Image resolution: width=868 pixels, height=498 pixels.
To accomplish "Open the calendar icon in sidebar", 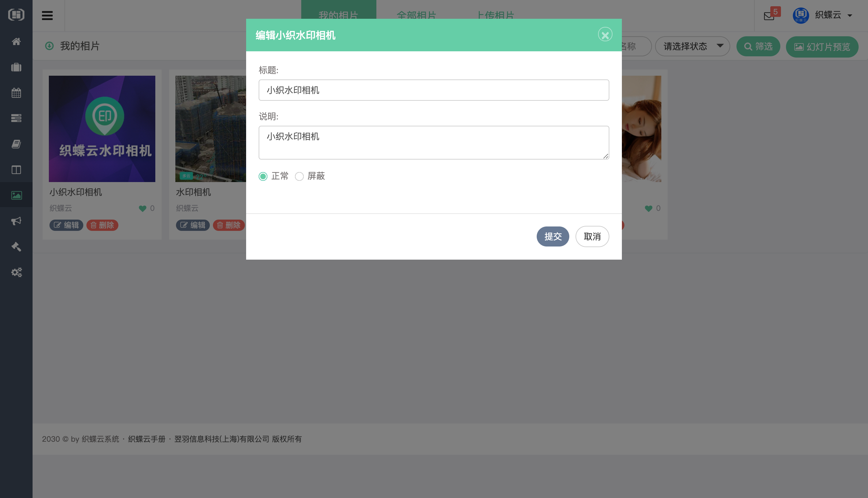I will click(x=16, y=93).
